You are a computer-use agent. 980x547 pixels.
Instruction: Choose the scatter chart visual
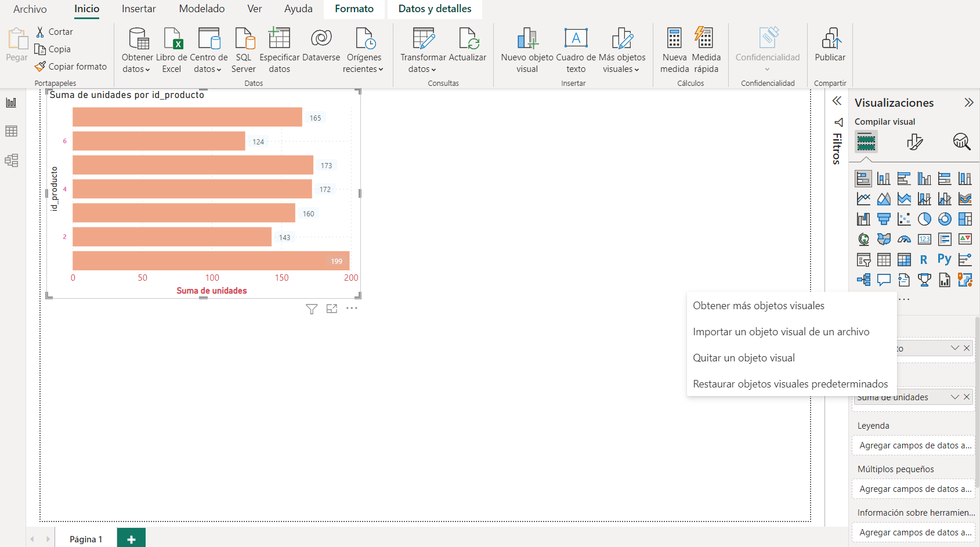[x=904, y=219]
